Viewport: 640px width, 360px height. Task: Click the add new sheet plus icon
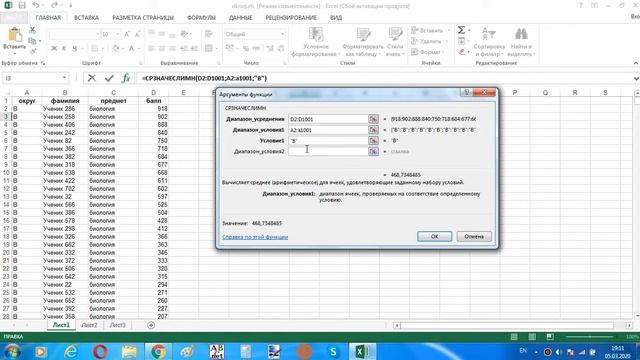pos(151,325)
